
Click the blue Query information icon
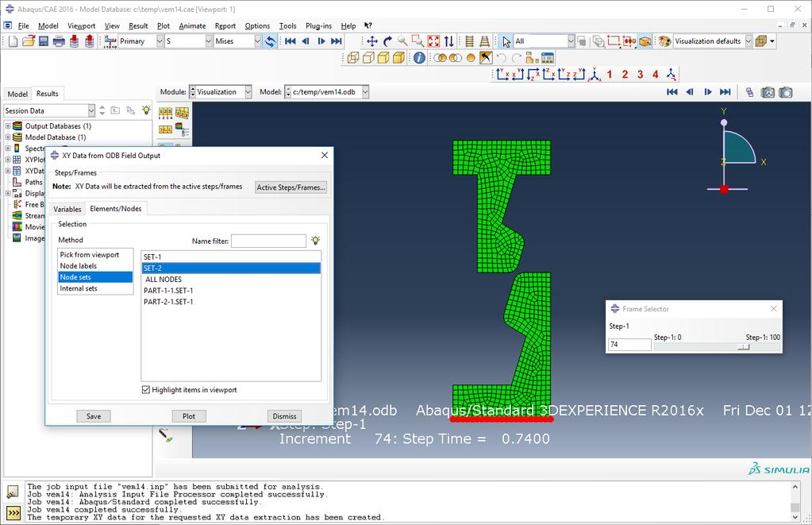(419, 57)
